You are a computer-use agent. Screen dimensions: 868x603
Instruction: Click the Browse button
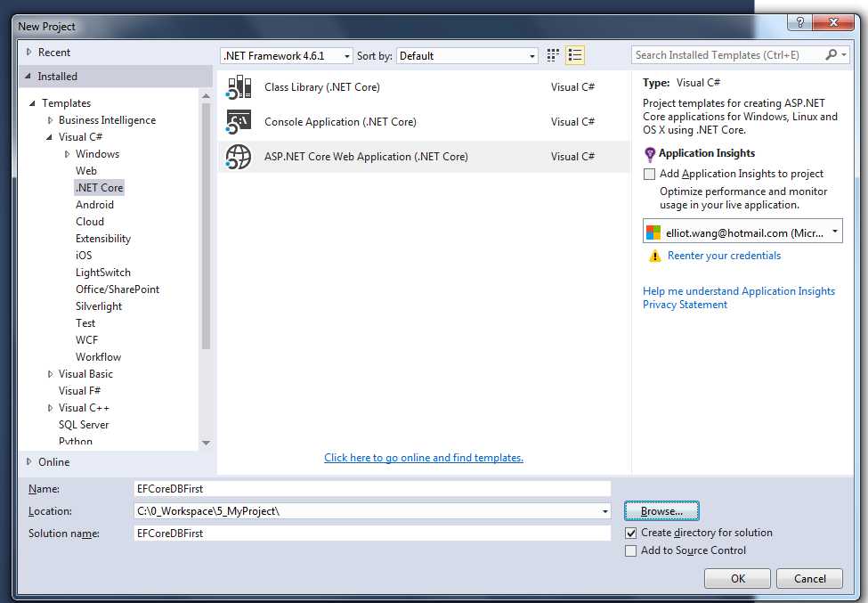(661, 511)
